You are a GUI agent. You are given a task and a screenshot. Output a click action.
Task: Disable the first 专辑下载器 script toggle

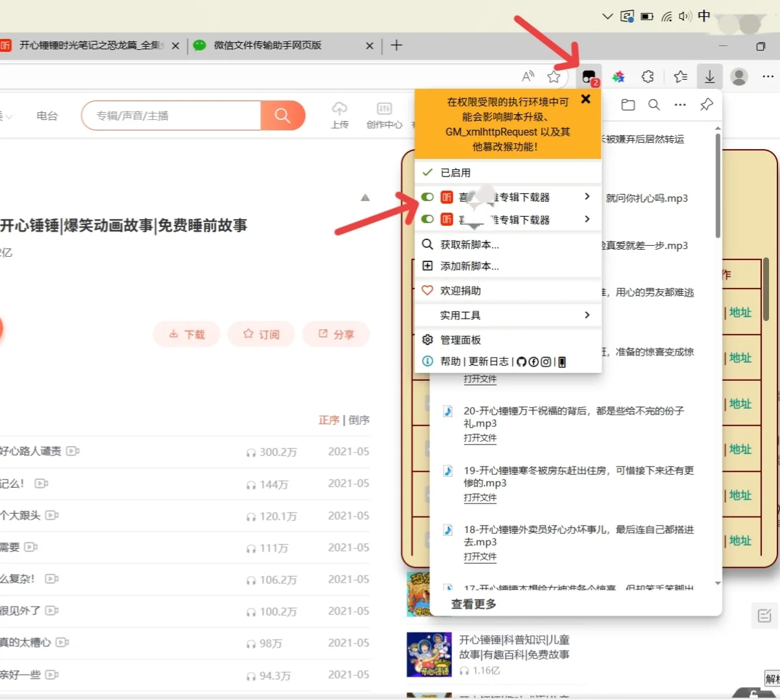(427, 197)
